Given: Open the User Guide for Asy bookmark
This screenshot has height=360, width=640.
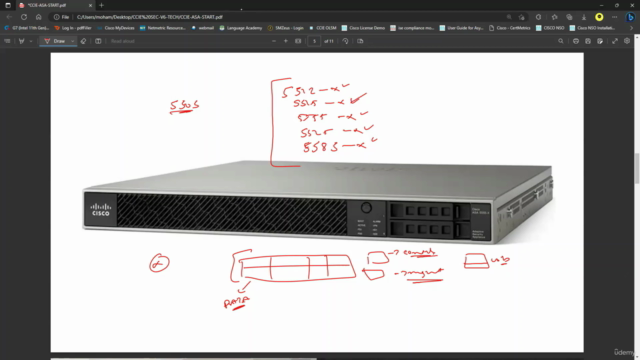Looking at the screenshot, I should pos(462,28).
